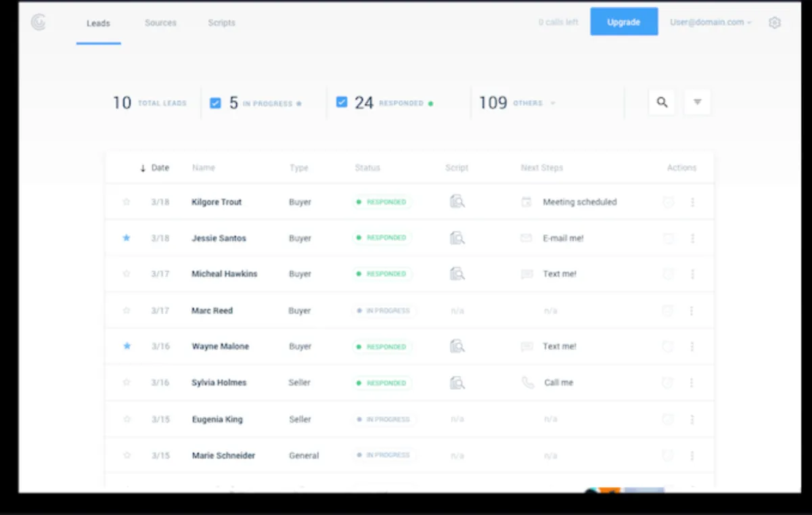Open more options menu for Sylvia Holmes
The width and height of the screenshot is (812, 515).
pos(692,382)
